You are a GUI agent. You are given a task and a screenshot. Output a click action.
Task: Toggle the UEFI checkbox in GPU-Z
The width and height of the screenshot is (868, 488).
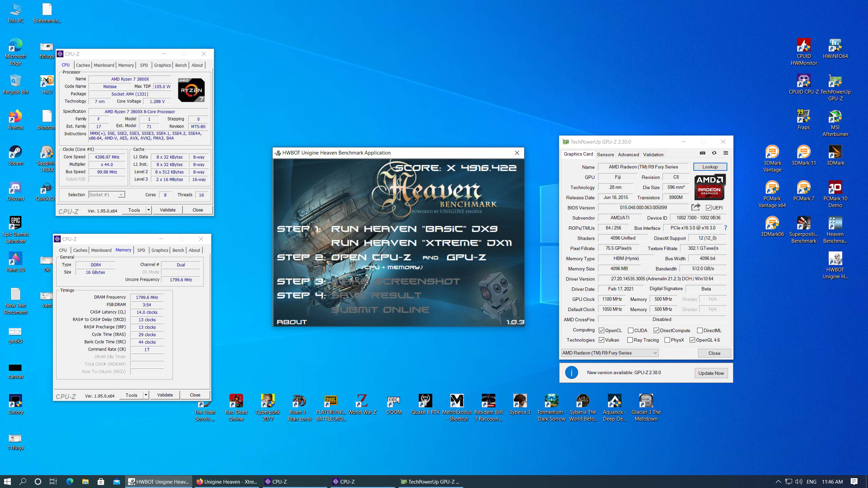point(709,208)
